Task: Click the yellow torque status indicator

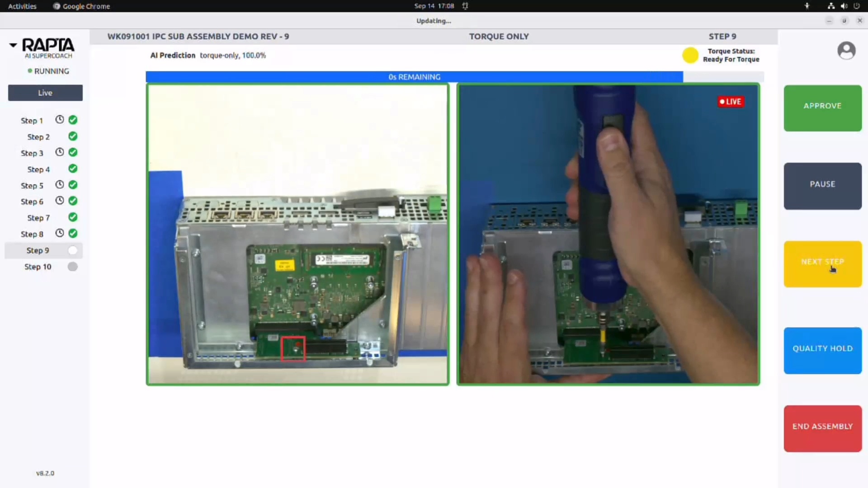Action: [x=690, y=55]
